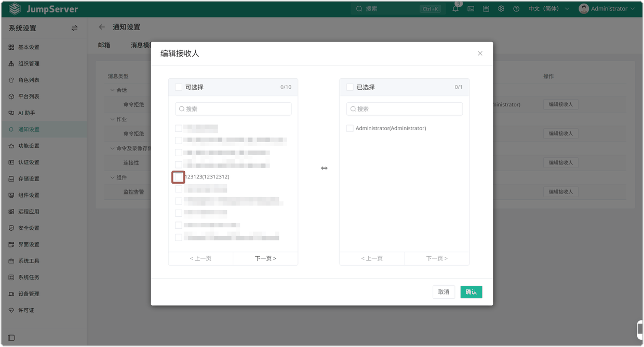Click the 监控告警 row label
The height and width of the screenshot is (347, 644).
[x=133, y=192]
